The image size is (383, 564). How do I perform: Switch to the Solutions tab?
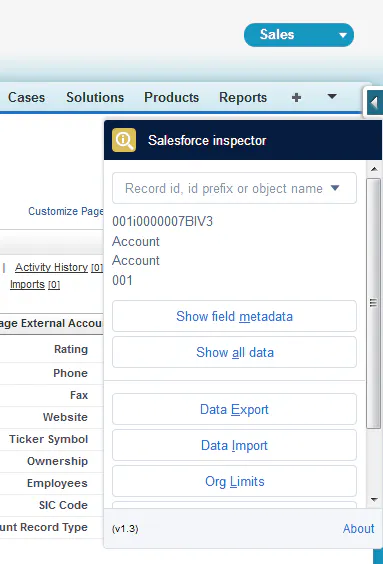click(x=95, y=97)
